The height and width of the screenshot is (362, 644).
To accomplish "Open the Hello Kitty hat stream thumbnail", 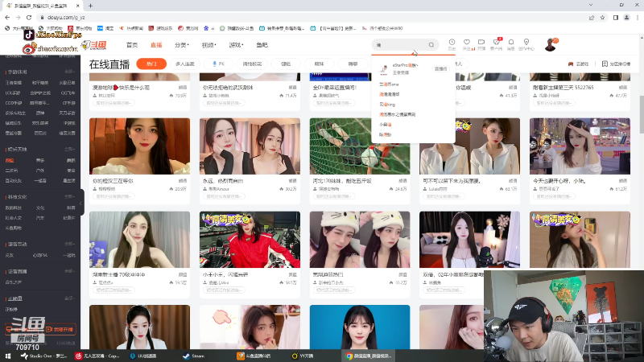I will click(x=360, y=240).
